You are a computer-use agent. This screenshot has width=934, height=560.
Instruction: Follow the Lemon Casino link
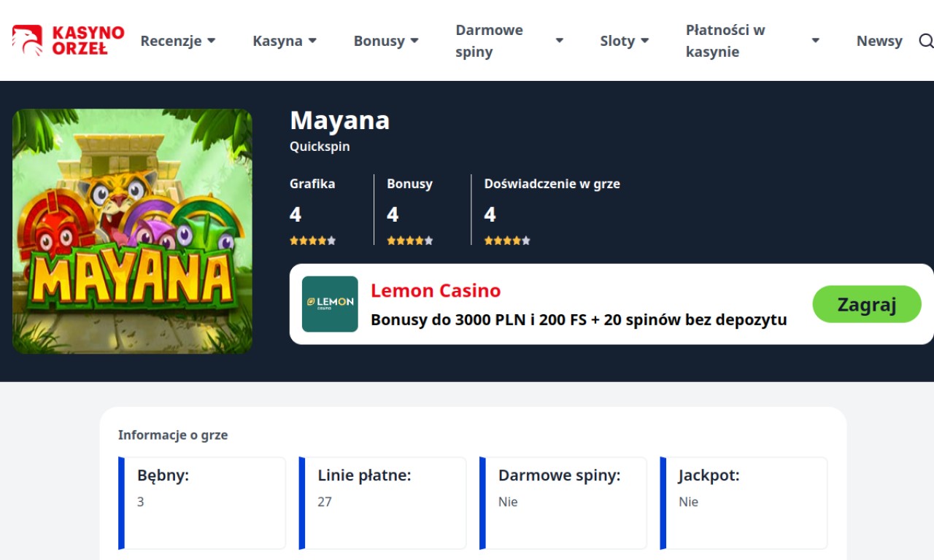[436, 290]
